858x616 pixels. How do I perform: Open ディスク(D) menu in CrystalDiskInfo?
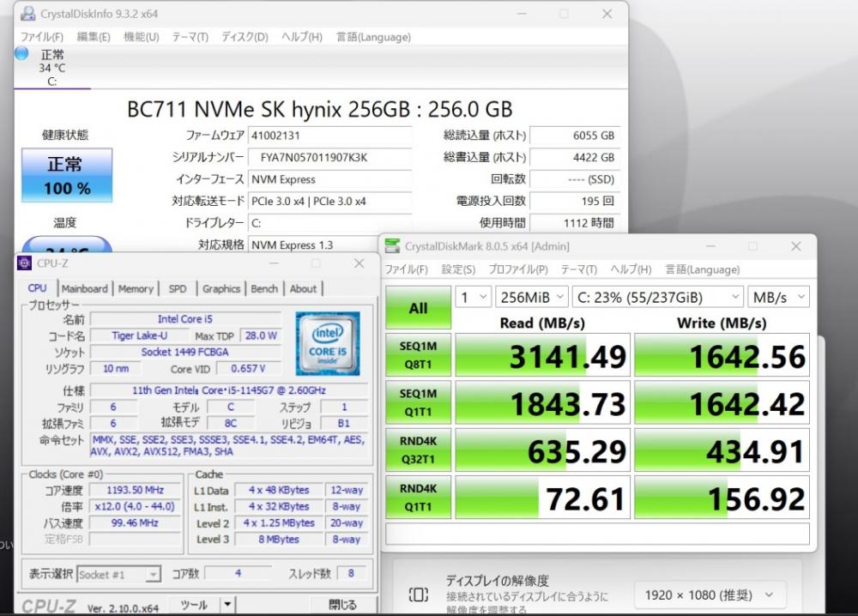click(245, 37)
